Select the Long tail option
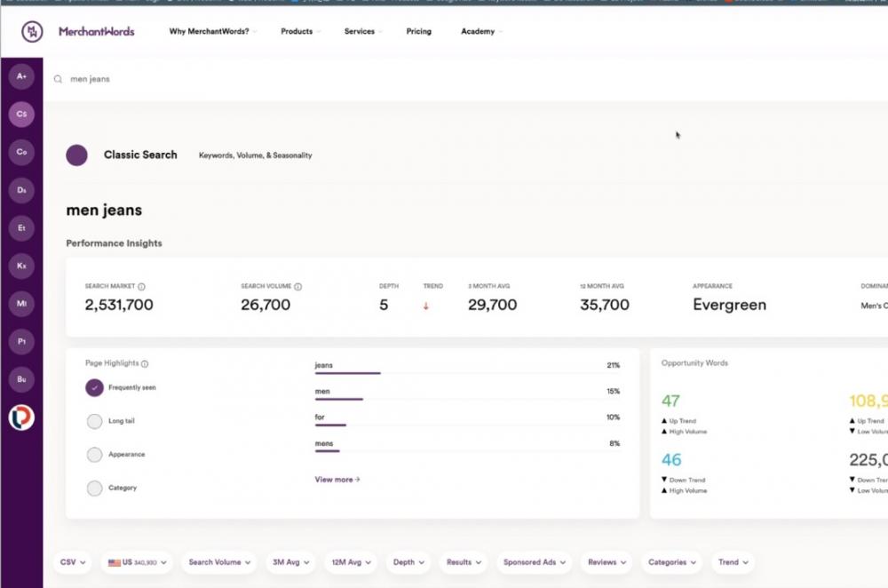This screenshot has height=588, width=888. [95, 421]
